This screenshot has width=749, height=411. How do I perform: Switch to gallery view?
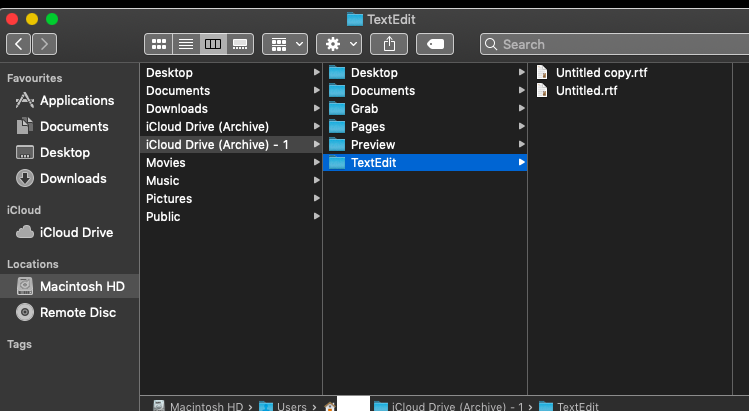pos(240,44)
